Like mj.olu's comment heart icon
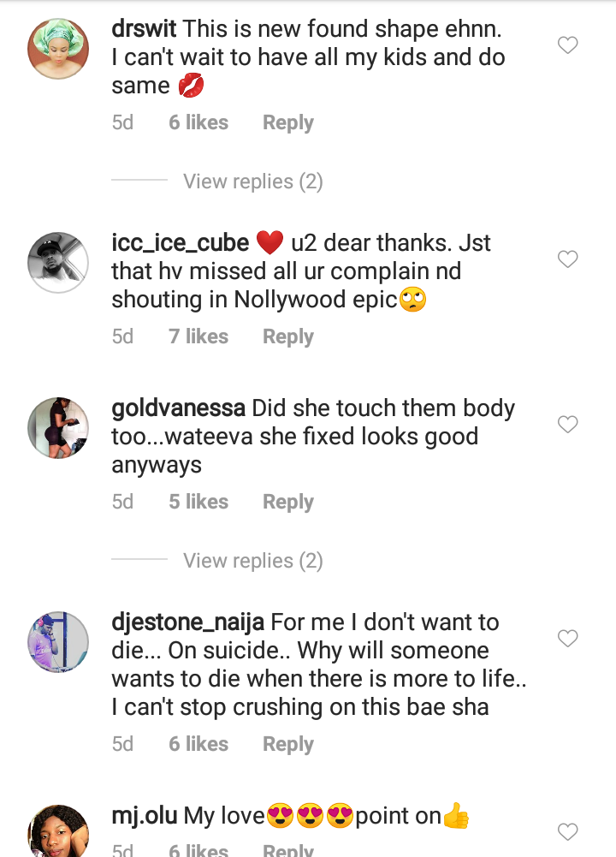The image size is (616, 857). [568, 830]
